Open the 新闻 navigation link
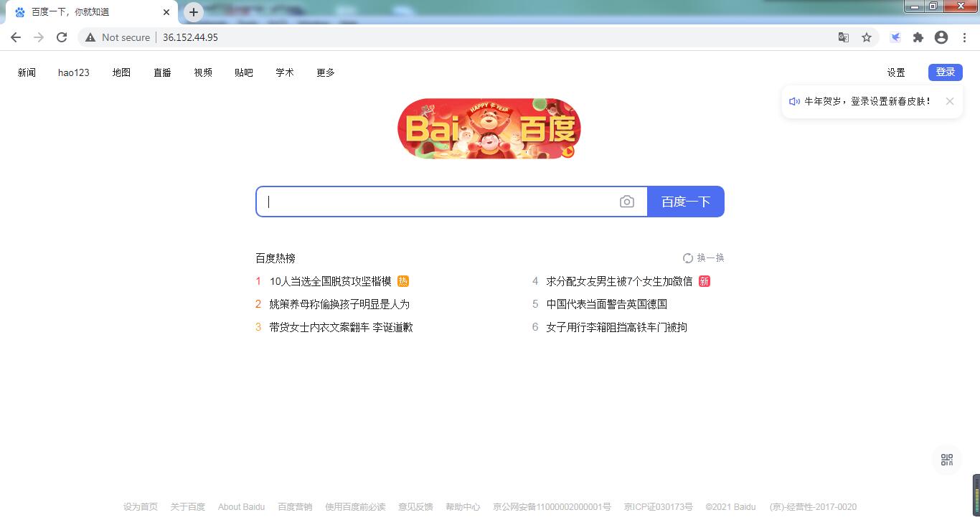This screenshot has width=980, height=520. pos(27,72)
